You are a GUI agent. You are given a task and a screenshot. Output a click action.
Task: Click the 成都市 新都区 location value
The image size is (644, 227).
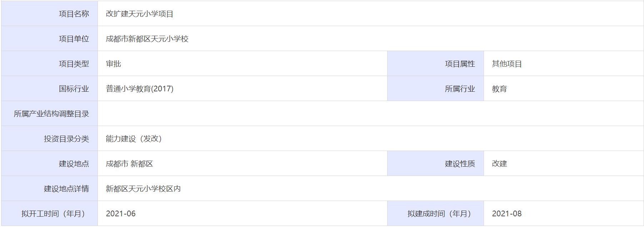129,164
